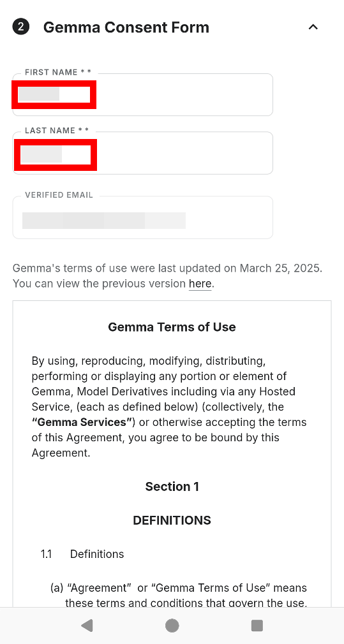The image size is (344, 644).
Task: Select the Verified Email field
Action: (142, 217)
